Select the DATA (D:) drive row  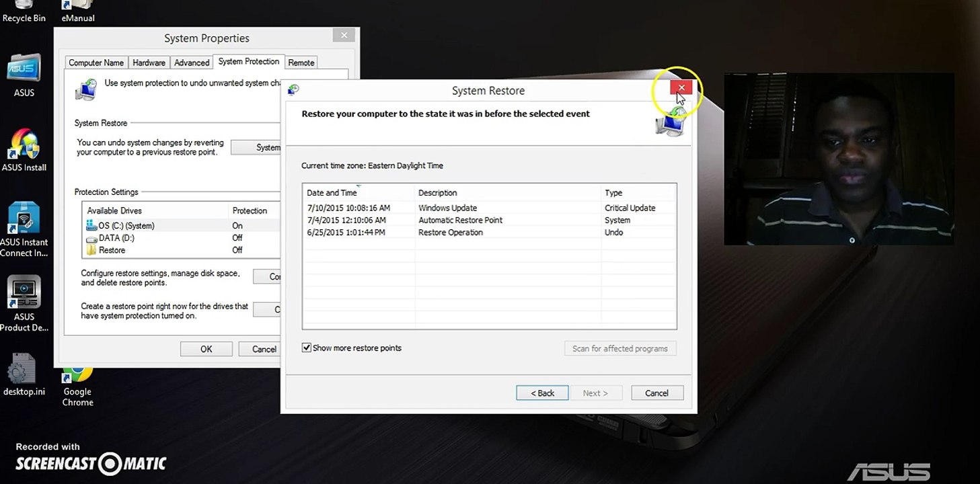(182, 238)
